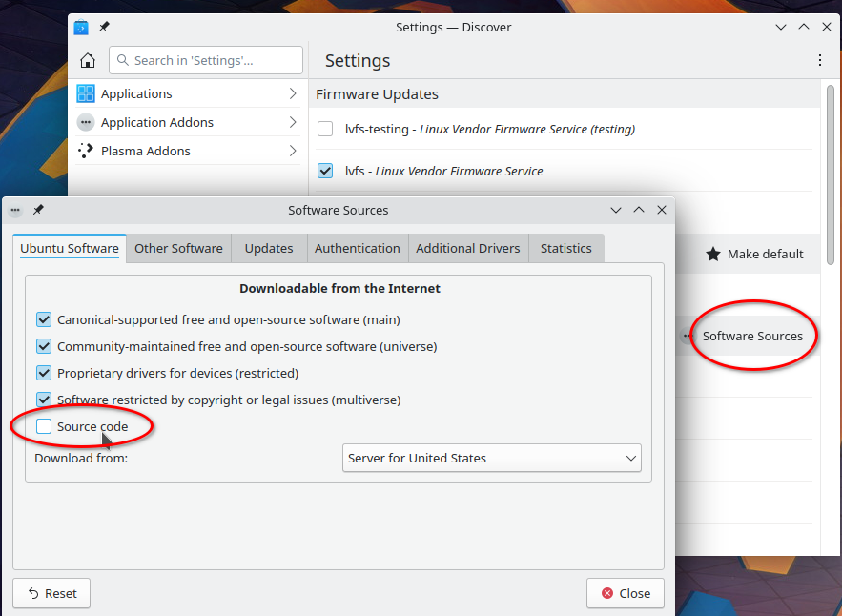Click the pin icon in Software Sources title bar
This screenshot has width=842, height=616.
tap(38, 210)
